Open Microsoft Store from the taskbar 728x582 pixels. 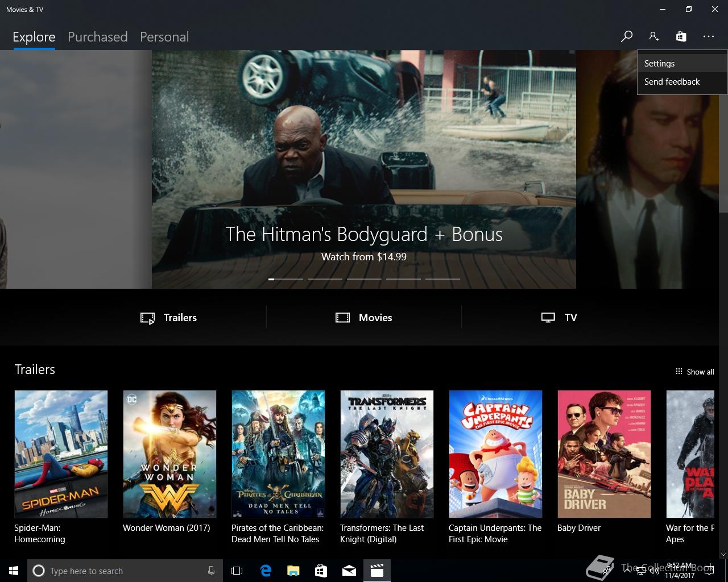(321, 571)
